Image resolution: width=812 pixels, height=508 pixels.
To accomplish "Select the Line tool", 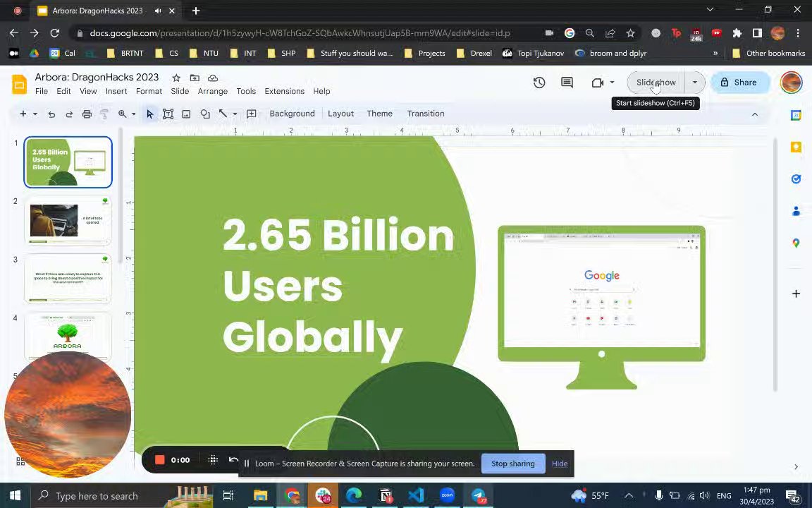I will (x=223, y=114).
